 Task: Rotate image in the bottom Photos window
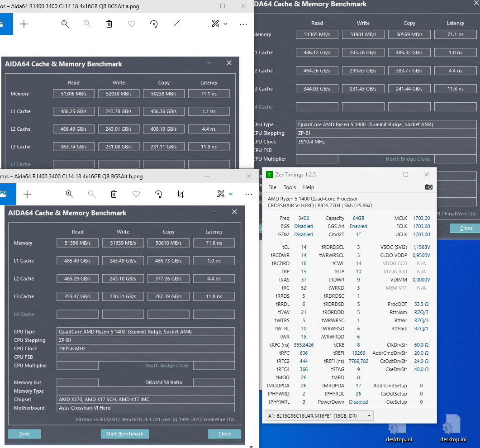[158, 194]
